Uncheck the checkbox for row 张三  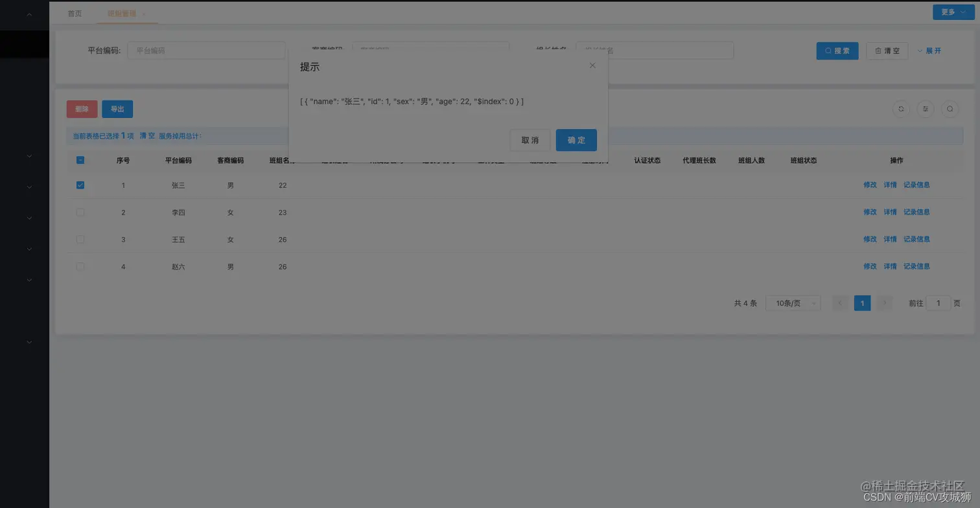80,185
